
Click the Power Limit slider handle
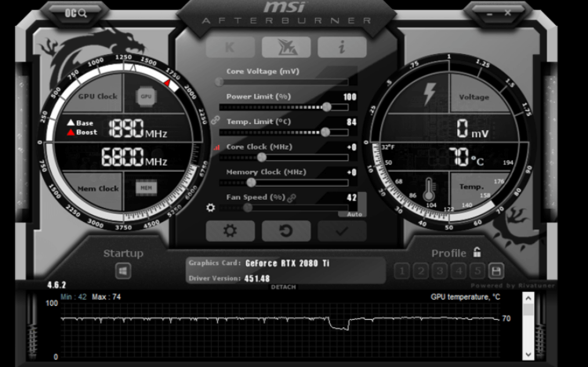pos(325,107)
